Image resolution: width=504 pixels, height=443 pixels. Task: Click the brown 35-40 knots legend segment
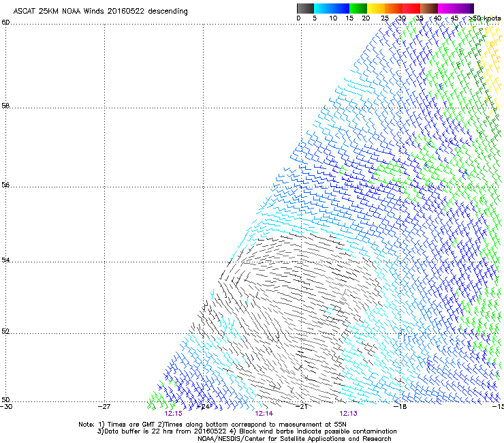pos(429,8)
